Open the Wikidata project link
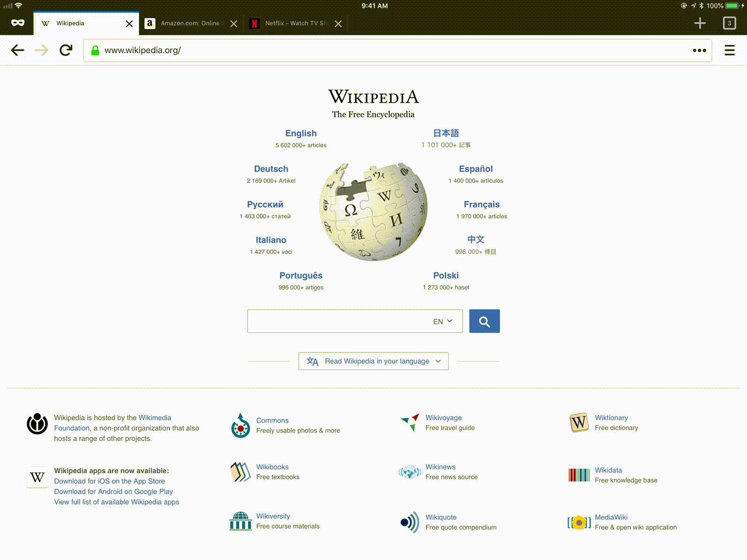Image resolution: width=747 pixels, height=560 pixels. [608, 470]
